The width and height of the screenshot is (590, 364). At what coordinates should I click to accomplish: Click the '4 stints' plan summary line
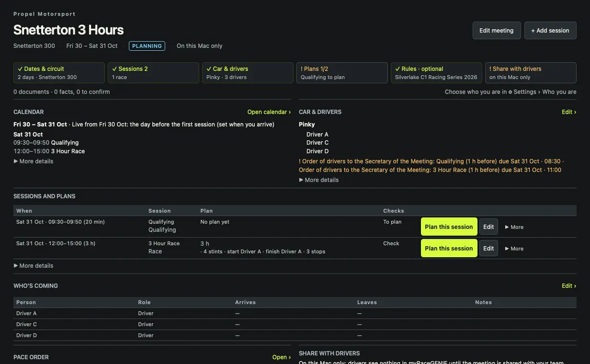click(263, 251)
